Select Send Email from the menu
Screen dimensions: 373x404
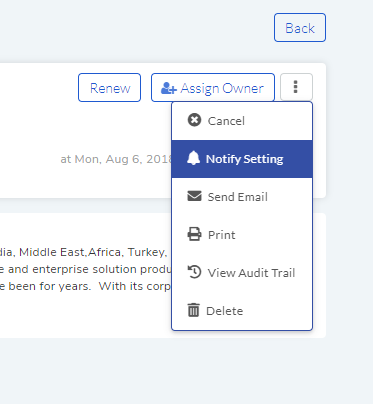tap(242, 197)
